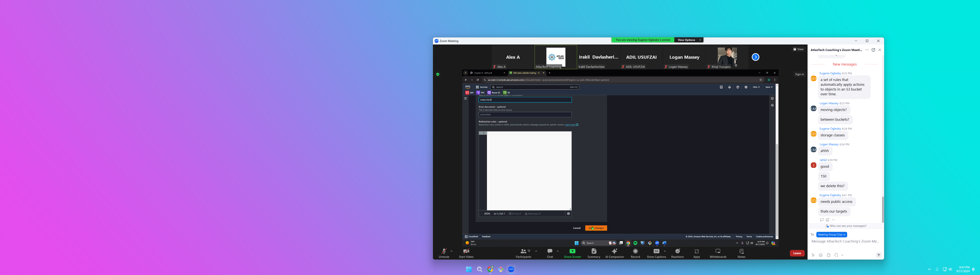Click the Record icon
Screen dimensions: 980x275
click(x=635, y=252)
